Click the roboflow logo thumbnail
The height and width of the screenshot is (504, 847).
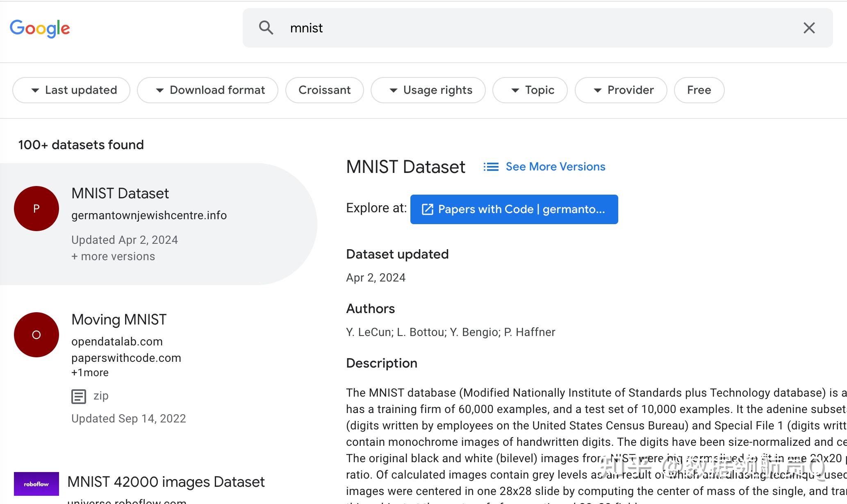point(36,484)
